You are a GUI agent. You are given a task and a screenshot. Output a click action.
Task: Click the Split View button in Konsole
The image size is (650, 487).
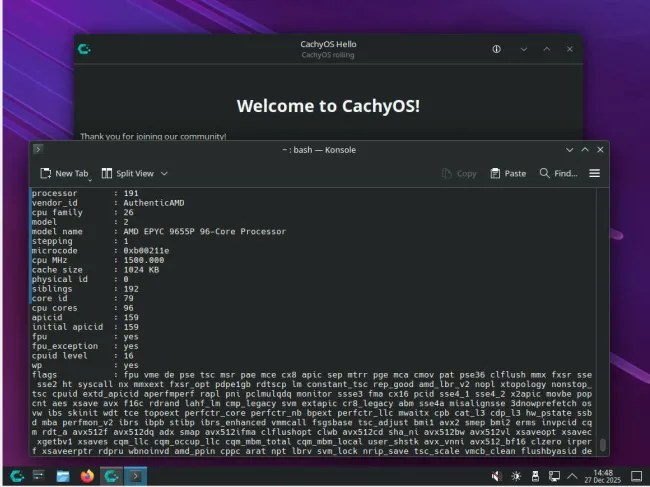[x=128, y=174]
